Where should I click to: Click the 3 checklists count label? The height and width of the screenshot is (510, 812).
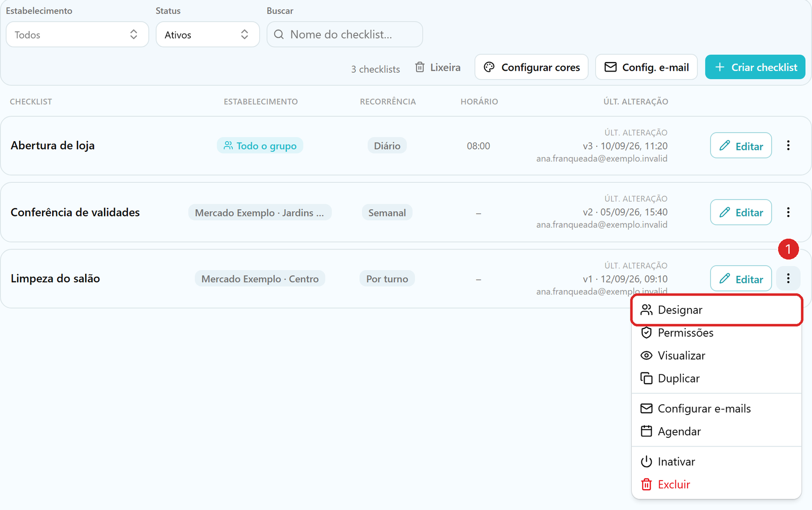coord(376,69)
